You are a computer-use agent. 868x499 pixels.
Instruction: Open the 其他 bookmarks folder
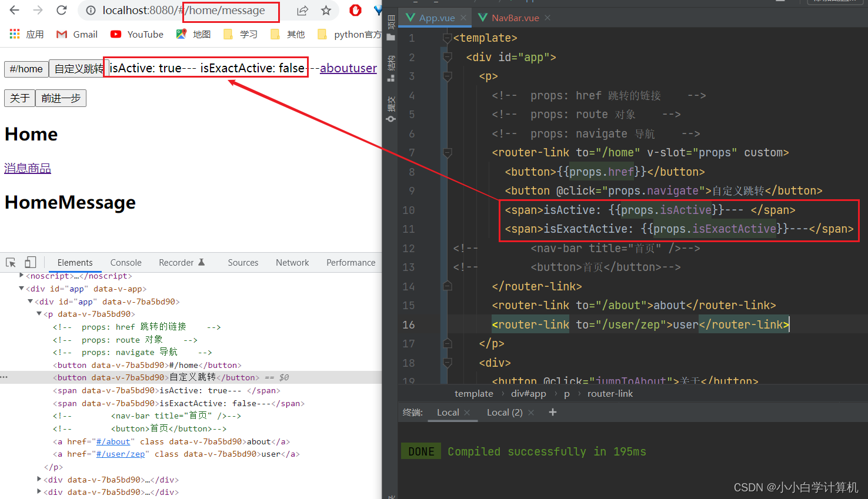(288, 34)
